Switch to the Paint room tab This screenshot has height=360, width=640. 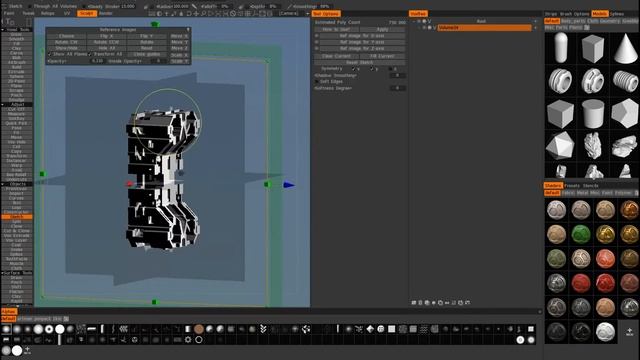[9, 13]
